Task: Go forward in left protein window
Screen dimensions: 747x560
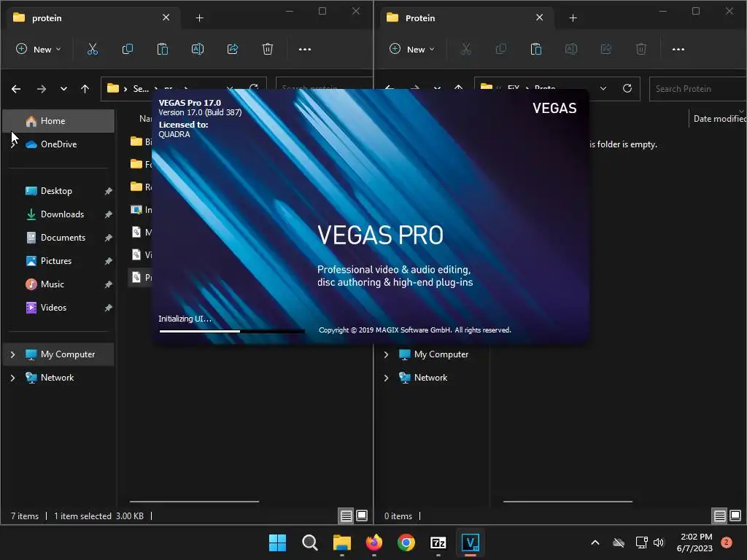Action: click(42, 88)
